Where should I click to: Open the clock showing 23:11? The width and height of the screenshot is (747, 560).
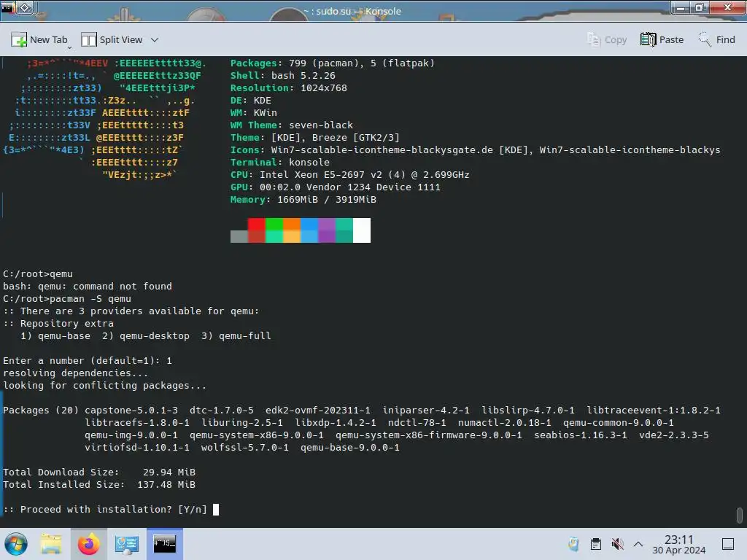pos(679,544)
